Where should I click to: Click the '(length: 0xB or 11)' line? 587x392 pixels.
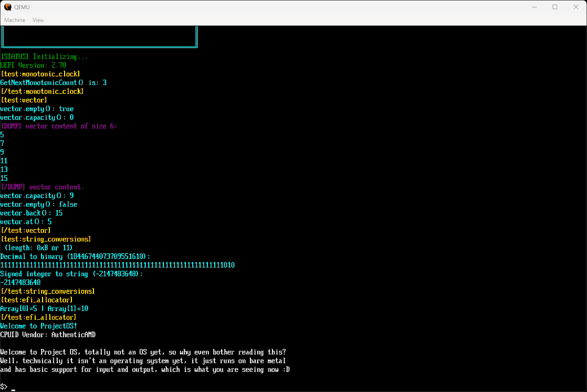pyautogui.click(x=39, y=248)
